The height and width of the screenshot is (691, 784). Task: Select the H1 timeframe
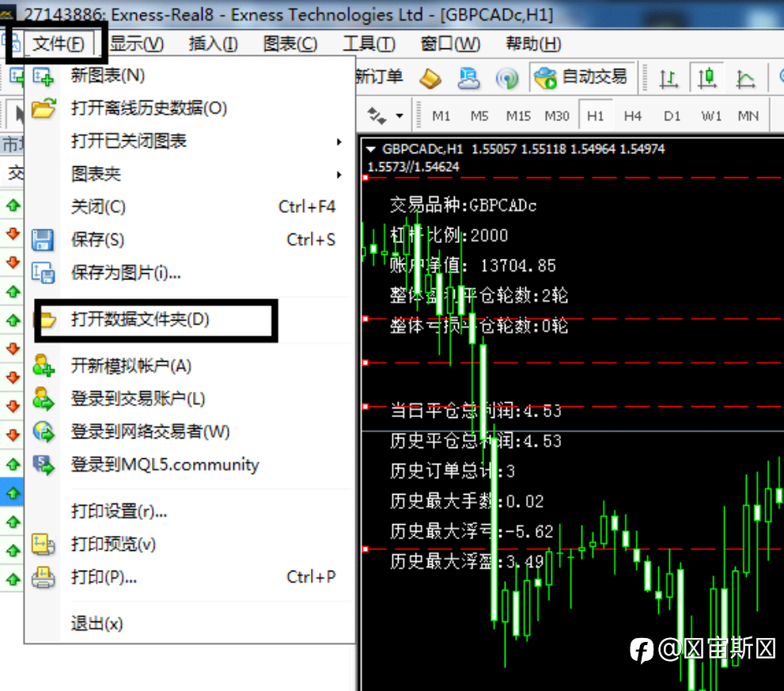[595, 116]
